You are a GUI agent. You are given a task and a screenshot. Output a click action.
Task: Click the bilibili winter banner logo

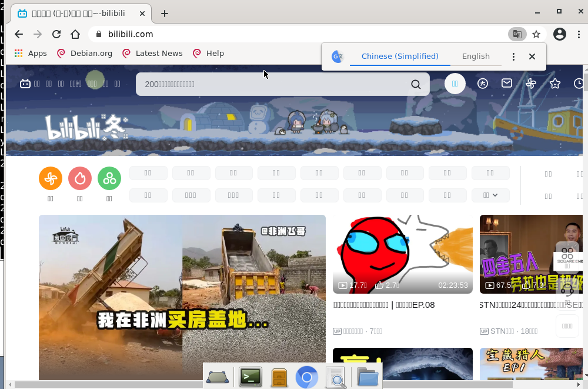86,127
